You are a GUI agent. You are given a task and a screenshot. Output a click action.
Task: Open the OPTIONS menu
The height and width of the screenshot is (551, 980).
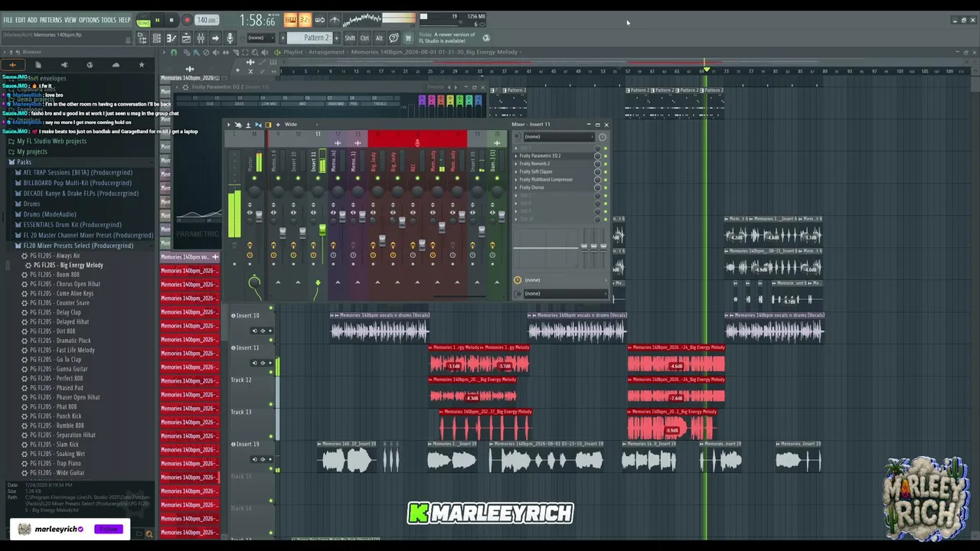click(x=89, y=20)
